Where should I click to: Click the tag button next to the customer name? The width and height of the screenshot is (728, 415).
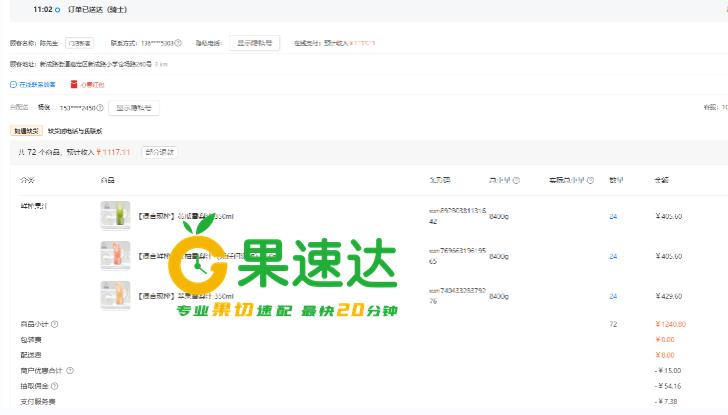79,43
